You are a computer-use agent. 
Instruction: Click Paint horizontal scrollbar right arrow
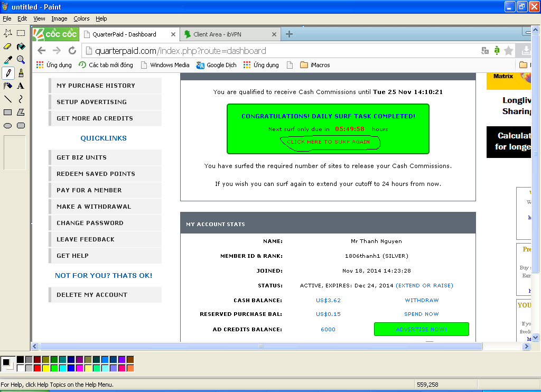tap(526, 346)
